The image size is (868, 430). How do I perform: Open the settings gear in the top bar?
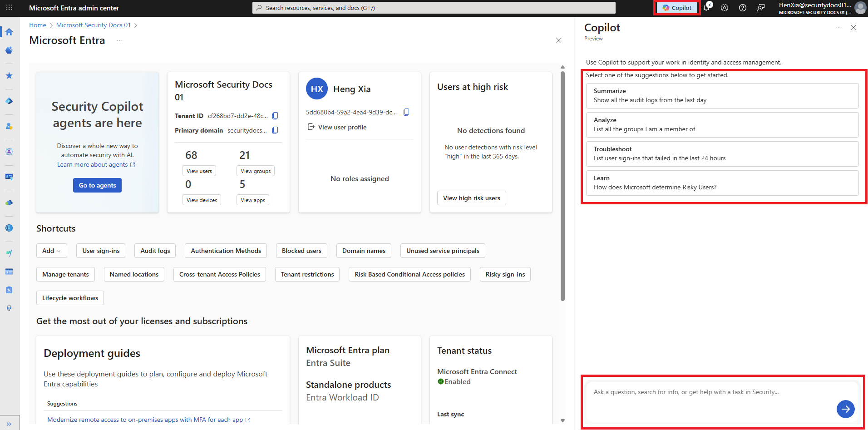[x=725, y=8]
